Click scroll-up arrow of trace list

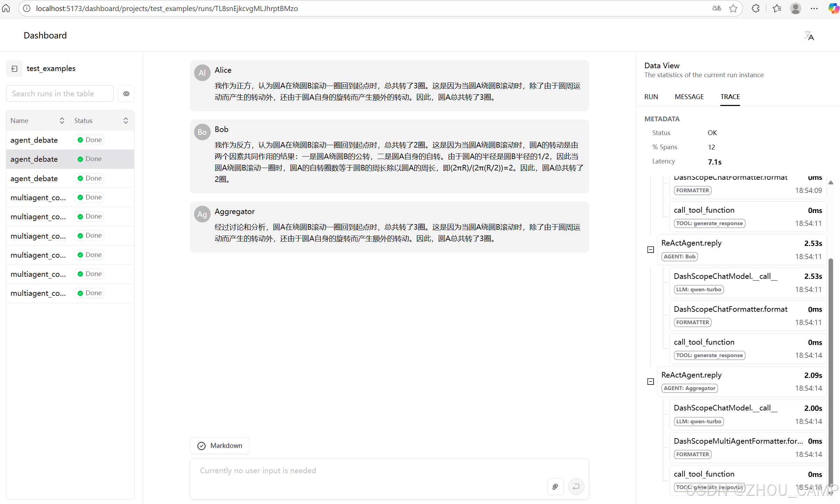click(831, 183)
